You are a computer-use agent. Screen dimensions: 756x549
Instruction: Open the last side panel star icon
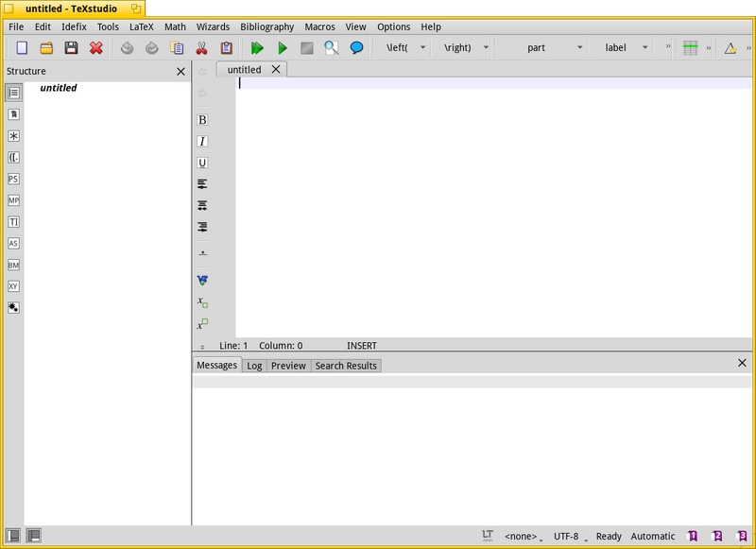pos(13,307)
